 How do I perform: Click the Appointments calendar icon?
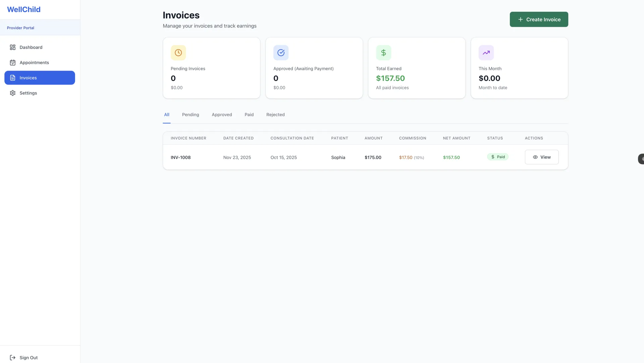[x=13, y=62]
